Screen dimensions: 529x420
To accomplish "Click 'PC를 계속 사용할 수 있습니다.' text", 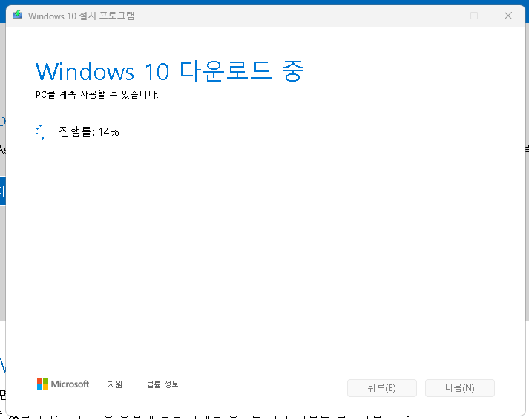I will (x=97, y=94).
